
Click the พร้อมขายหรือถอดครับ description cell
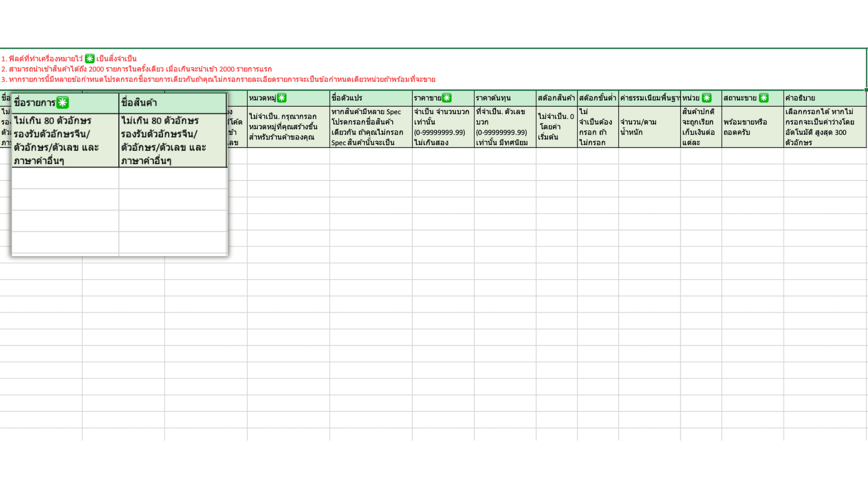(752, 127)
